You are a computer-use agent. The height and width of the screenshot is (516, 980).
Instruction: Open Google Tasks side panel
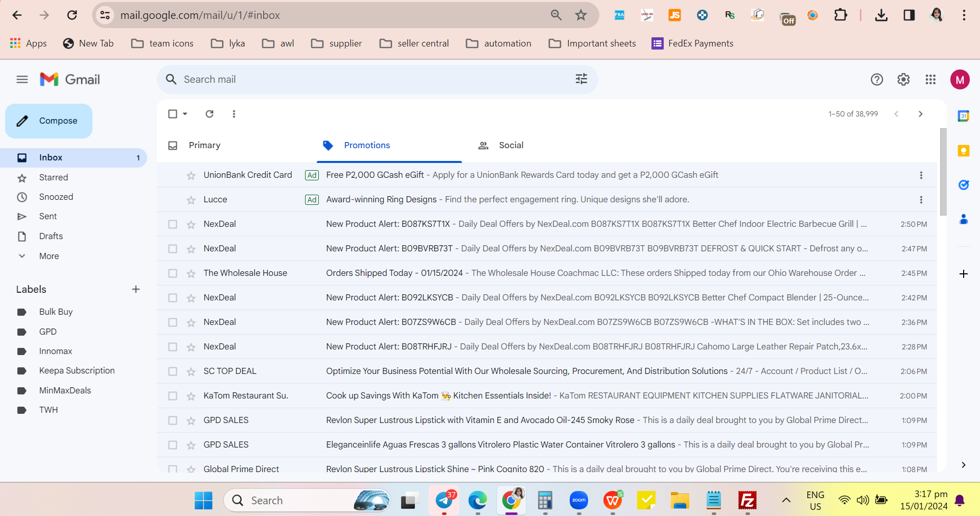pyautogui.click(x=963, y=185)
